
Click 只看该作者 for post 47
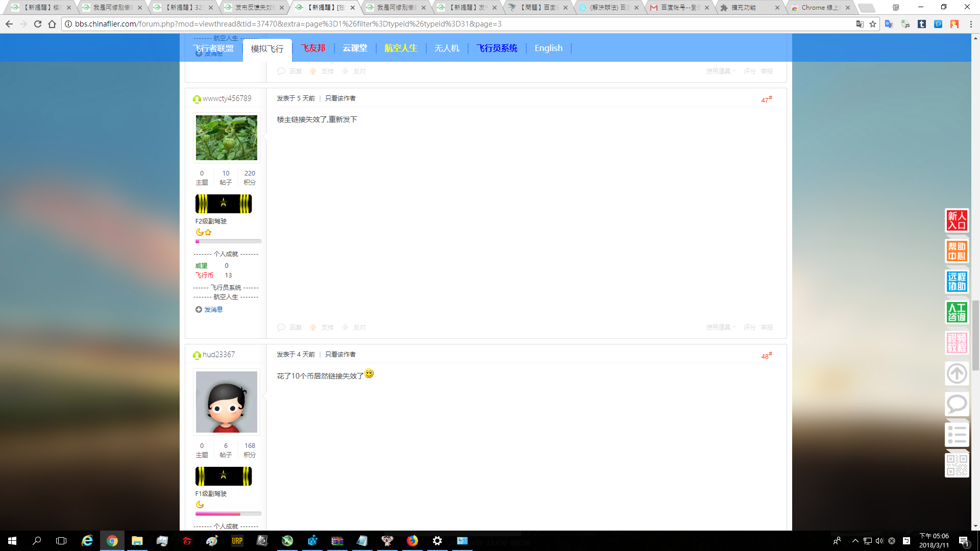click(x=340, y=98)
